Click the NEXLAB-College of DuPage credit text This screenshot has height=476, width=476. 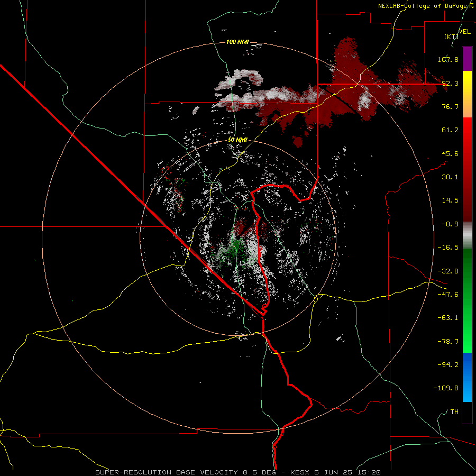[x=425, y=6]
